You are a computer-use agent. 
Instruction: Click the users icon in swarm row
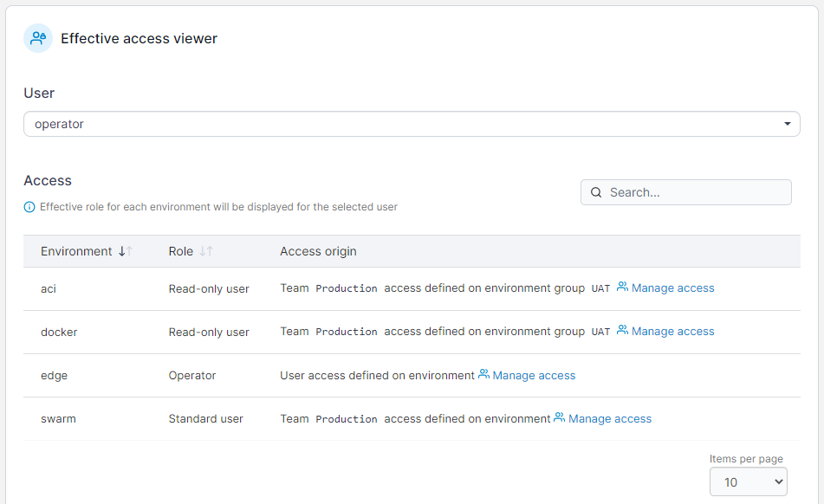click(x=560, y=418)
